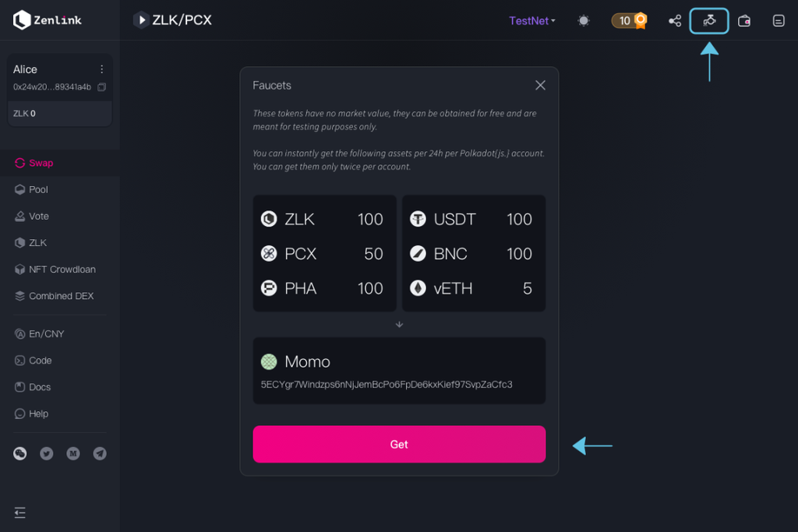Viewport: 798px width, 532px height.
Task: Toggle the light/dark theme sun icon
Action: 584,21
